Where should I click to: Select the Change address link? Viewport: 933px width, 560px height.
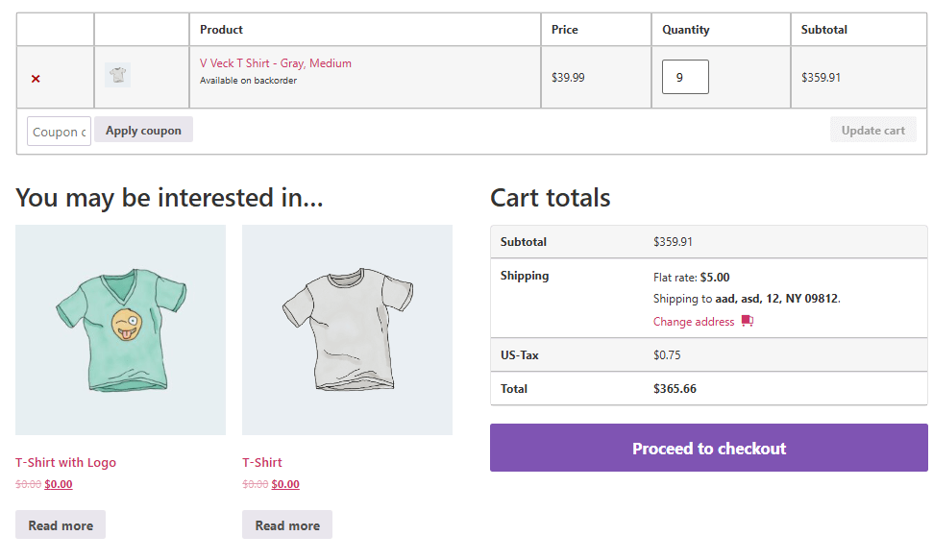click(693, 322)
